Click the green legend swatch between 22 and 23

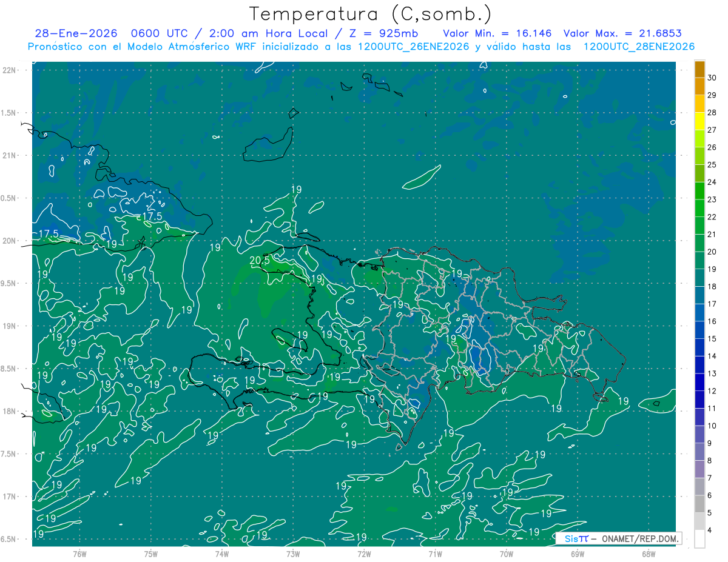[699, 209]
